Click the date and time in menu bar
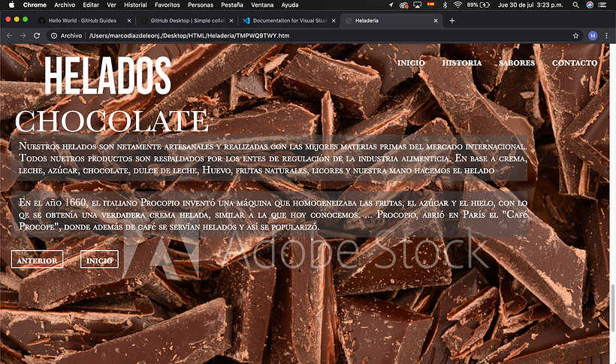616x364 pixels. point(530,5)
